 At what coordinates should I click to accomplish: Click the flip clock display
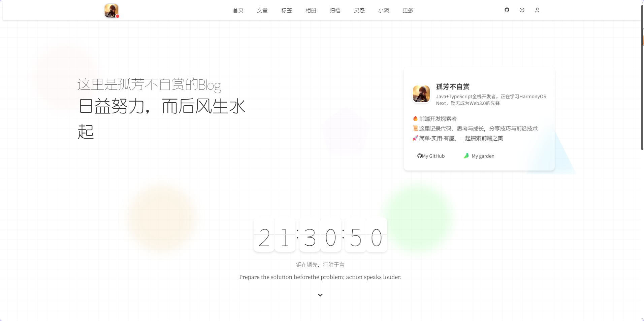320,235
